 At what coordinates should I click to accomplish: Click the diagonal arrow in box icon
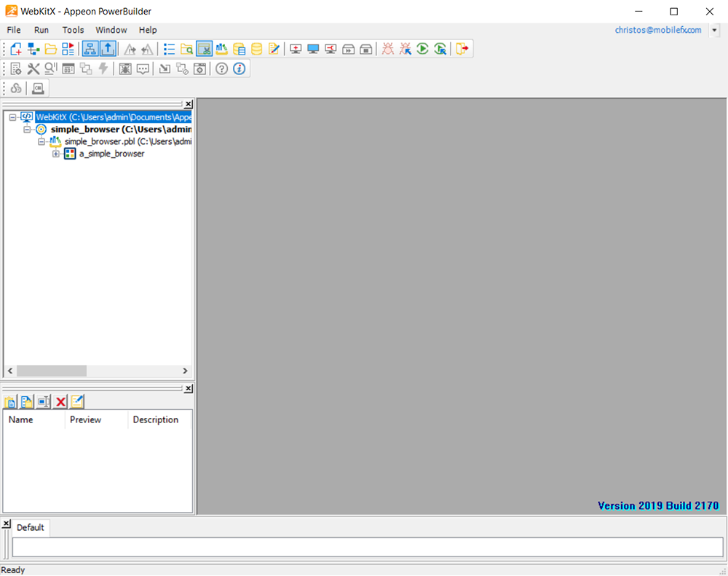(x=165, y=68)
